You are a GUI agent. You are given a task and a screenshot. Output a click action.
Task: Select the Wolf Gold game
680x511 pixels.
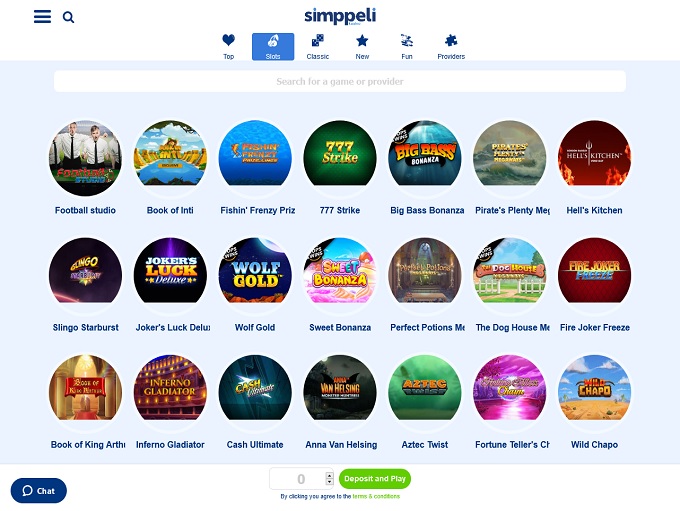pyautogui.click(x=255, y=275)
